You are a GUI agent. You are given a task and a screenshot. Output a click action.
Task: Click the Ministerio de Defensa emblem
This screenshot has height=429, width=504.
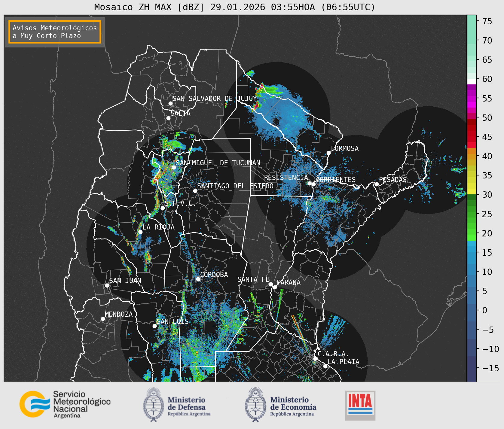[x=154, y=404]
